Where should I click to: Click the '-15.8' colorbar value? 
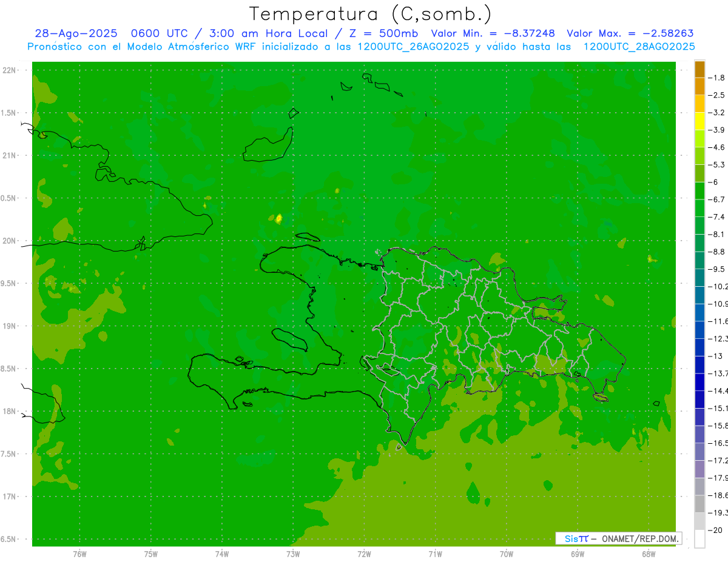(x=718, y=426)
